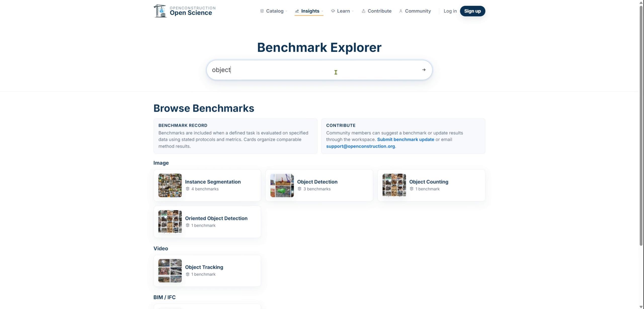Submit search with the arrow icon
Image resolution: width=644 pixels, height=309 pixels.
(x=424, y=70)
